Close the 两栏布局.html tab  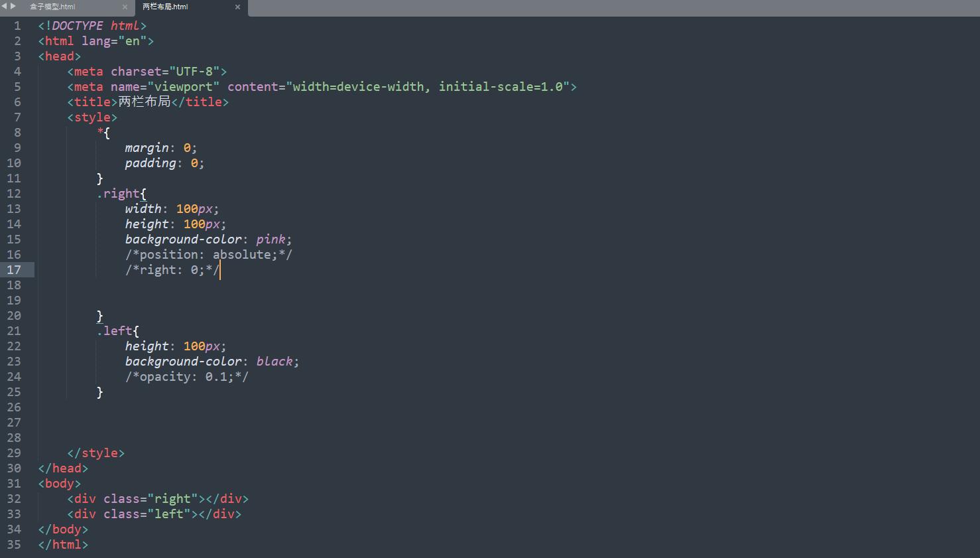[x=237, y=7]
